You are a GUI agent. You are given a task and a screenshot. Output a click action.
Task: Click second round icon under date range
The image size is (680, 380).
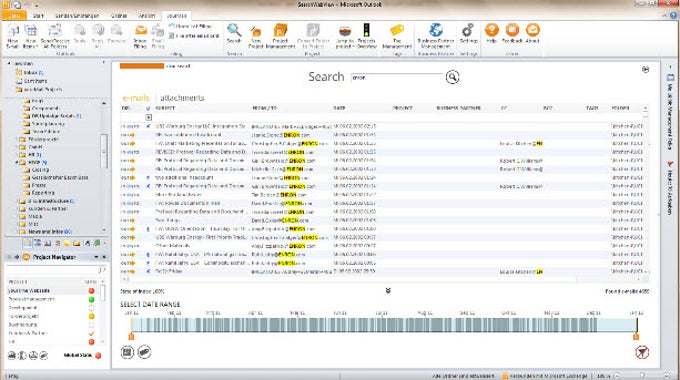click(144, 352)
